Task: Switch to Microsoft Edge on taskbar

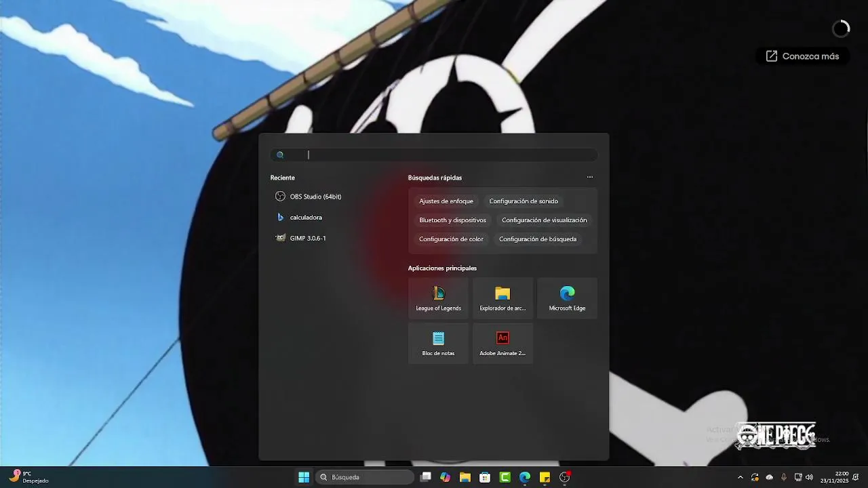Action: pos(525,477)
